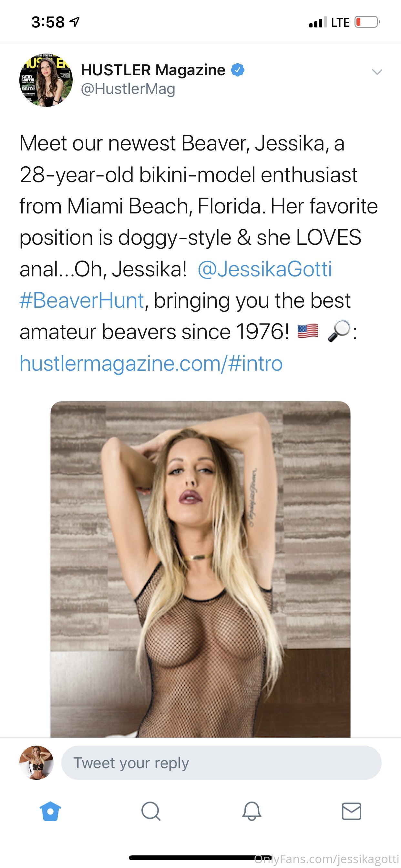Tap the HUSTLER Magazine account name
The height and width of the screenshot is (868, 401).
point(153,70)
